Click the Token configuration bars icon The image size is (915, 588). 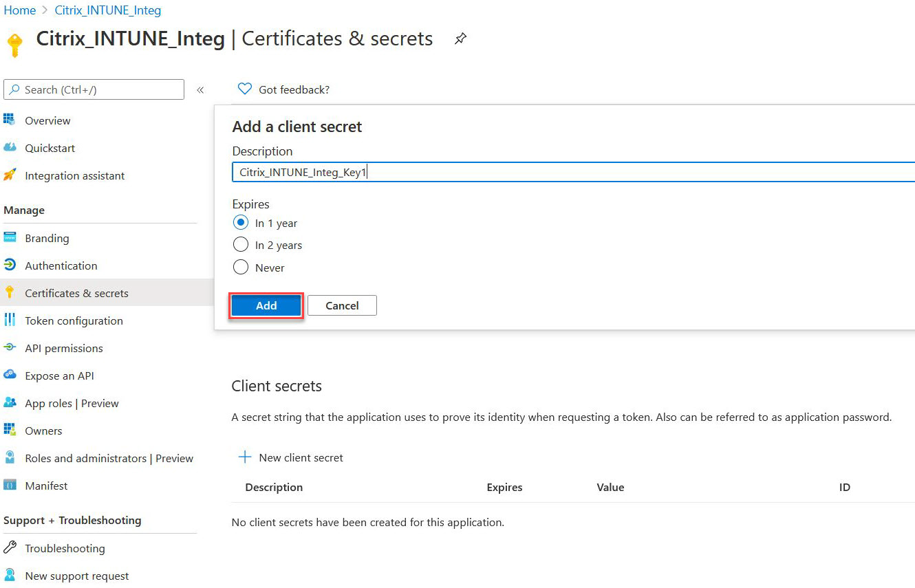10,320
